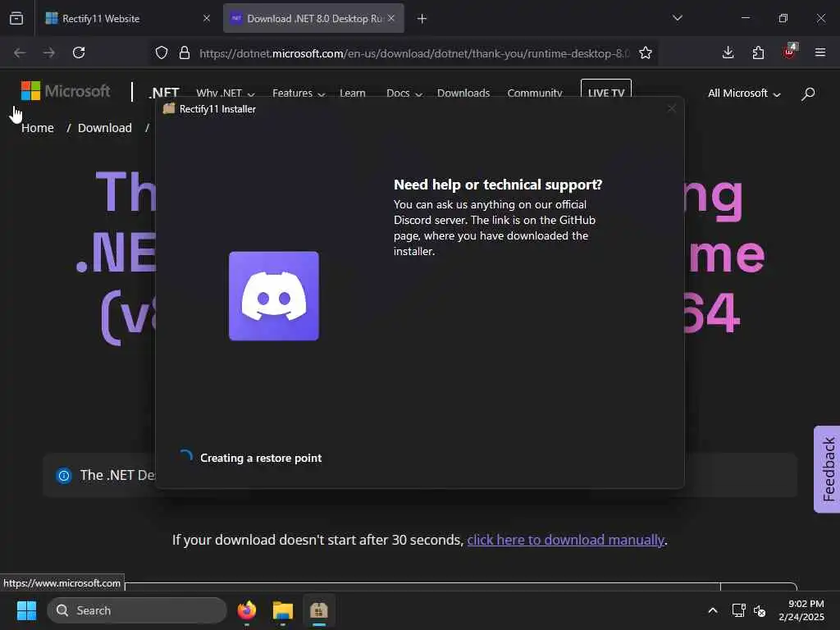
Task: Open File Explorer from the taskbar
Action: click(283, 610)
